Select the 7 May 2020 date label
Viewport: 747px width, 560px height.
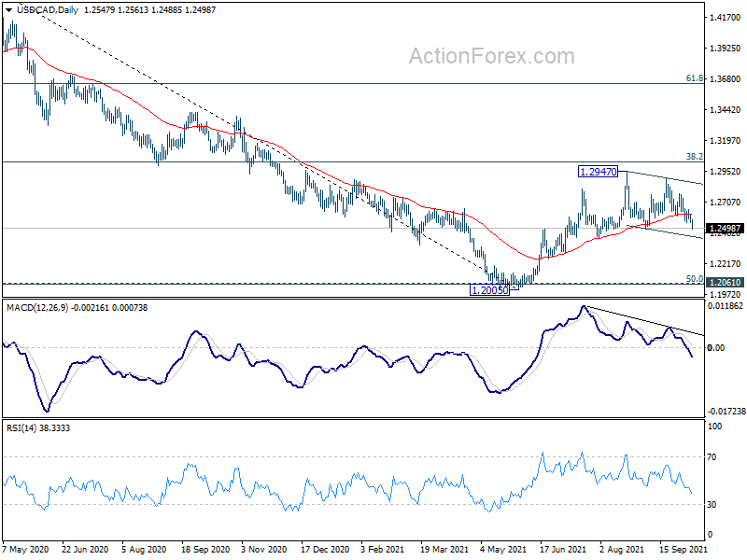pos(26,550)
